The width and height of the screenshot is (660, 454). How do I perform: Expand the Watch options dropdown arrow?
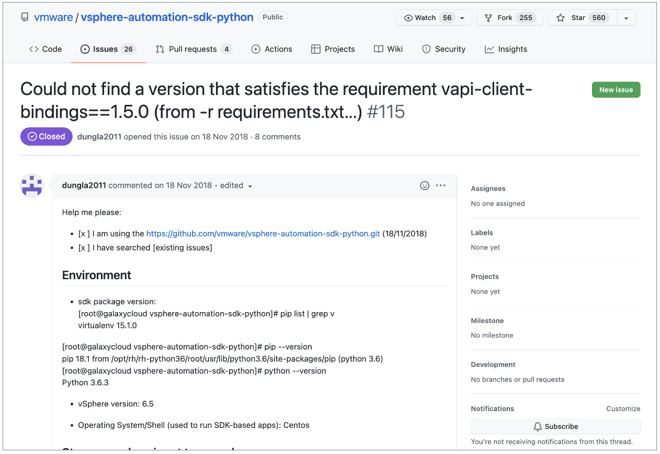click(x=462, y=18)
